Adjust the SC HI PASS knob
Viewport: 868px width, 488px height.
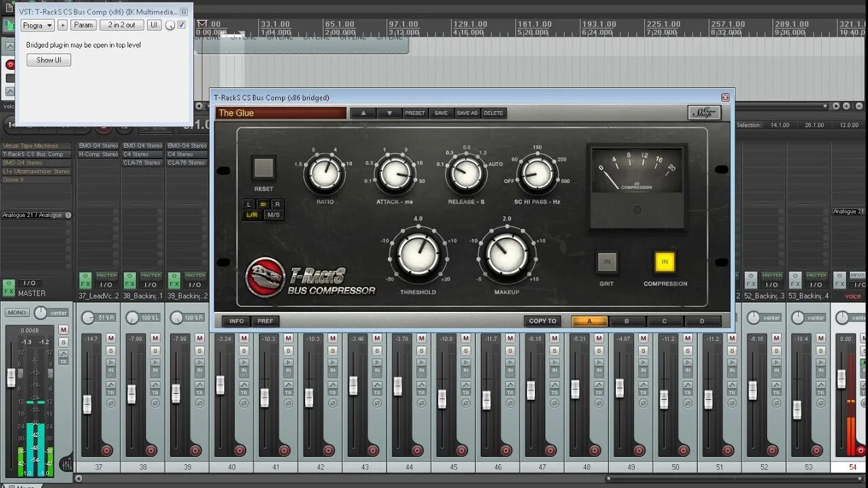(537, 174)
